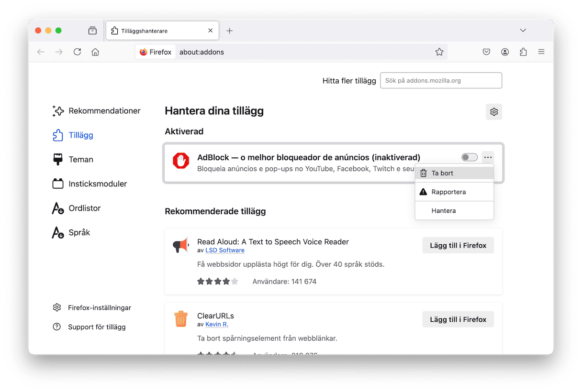Screen dimensions: 582x392
Task: Click the Hantera dina tillägg heading
Action: point(214,111)
